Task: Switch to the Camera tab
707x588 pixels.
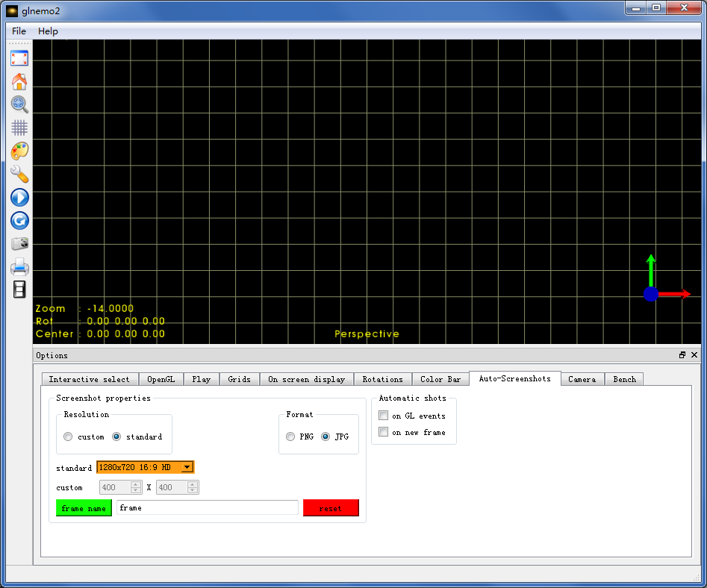Action: click(x=582, y=379)
